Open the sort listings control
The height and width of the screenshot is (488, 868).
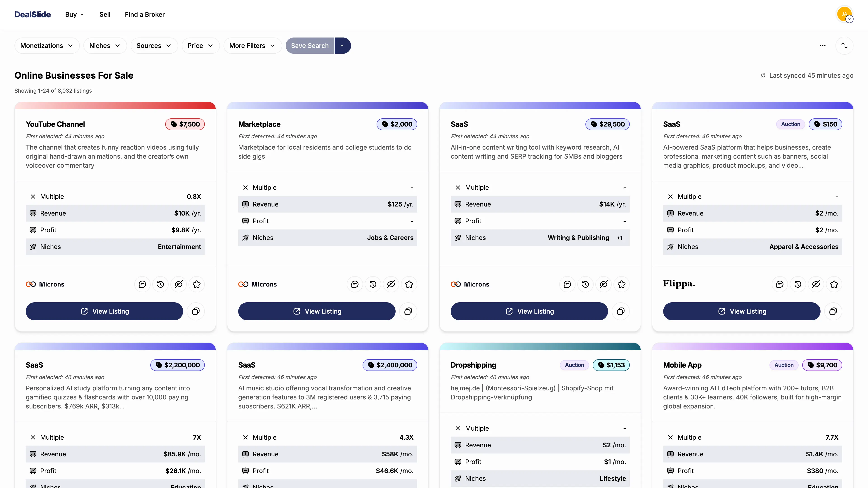[844, 45]
